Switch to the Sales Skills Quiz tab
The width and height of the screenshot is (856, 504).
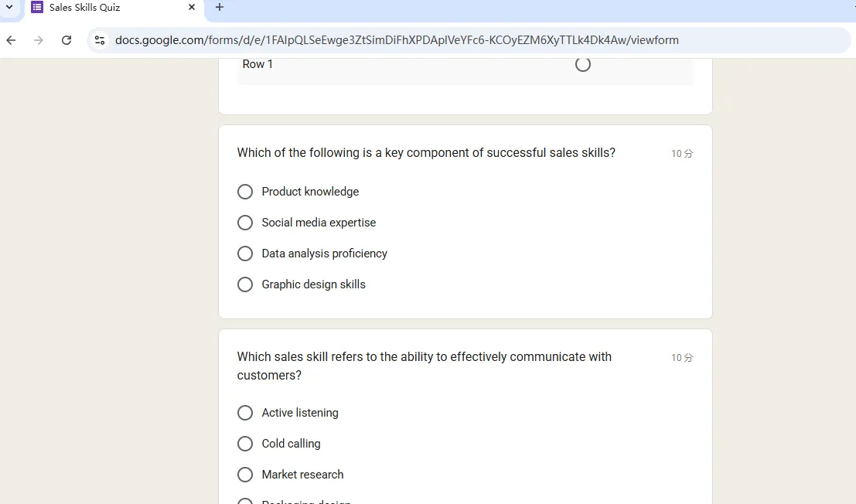click(108, 7)
